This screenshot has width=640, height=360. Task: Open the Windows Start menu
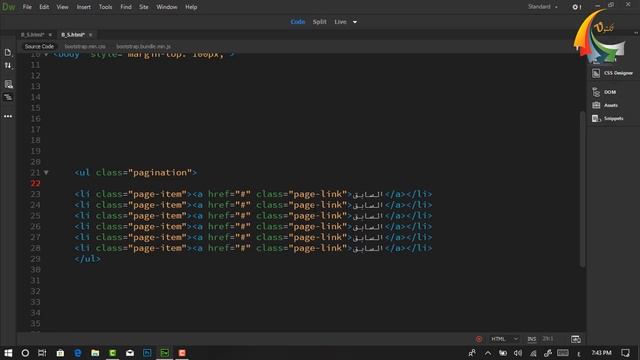pyautogui.click(x=8, y=353)
